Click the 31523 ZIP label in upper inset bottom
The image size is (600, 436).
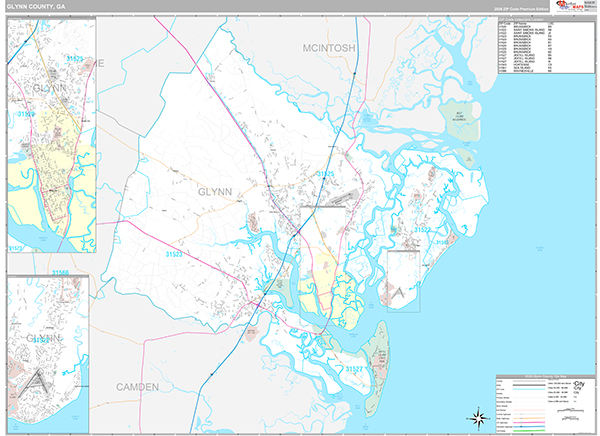(x=16, y=248)
